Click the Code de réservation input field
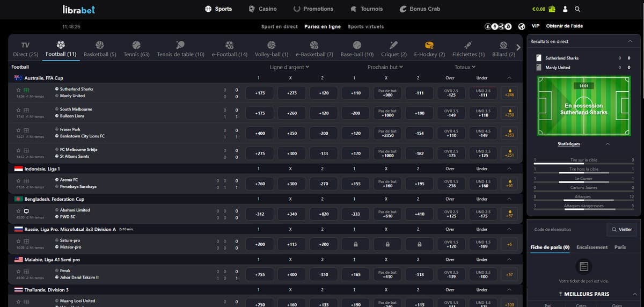Screen dimensions: 644x307 (566, 230)
